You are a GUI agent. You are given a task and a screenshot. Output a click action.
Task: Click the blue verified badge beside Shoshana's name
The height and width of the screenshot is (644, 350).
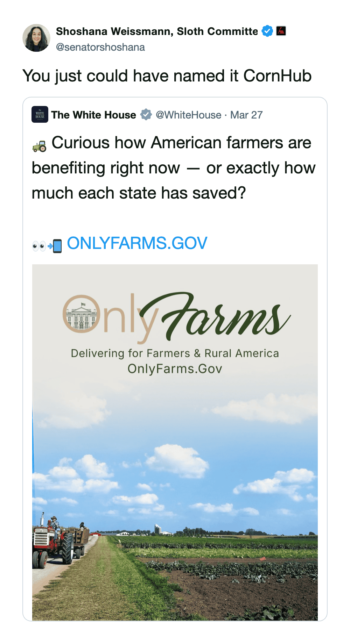[x=267, y=31]
